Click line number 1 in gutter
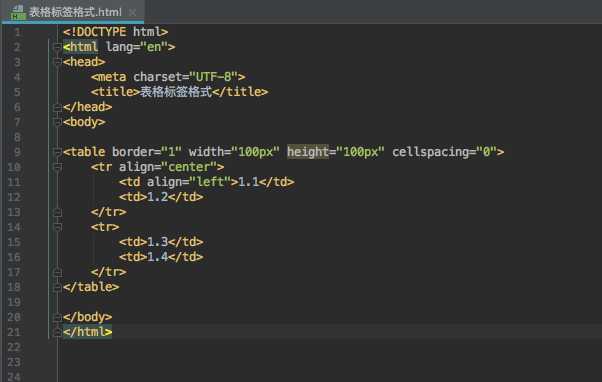Image resolution: width=602 pixels, height=382 pixels. coord(17,32)
